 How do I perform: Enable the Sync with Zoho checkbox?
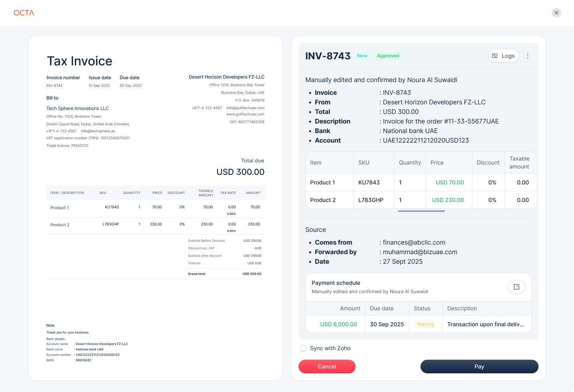click(x=303, y=348)
